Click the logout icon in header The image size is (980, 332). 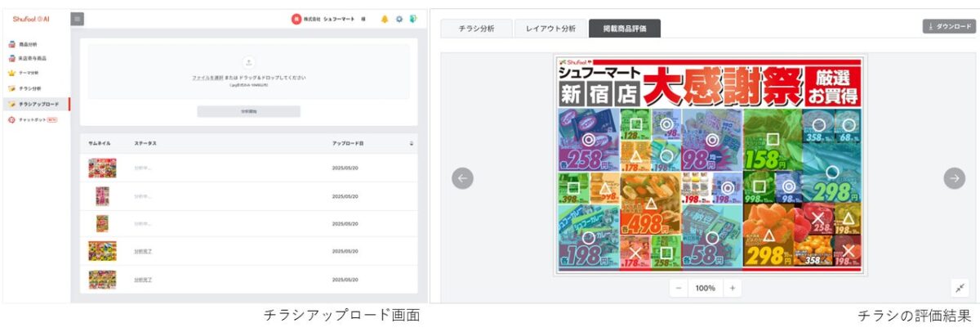coord(413,19)
